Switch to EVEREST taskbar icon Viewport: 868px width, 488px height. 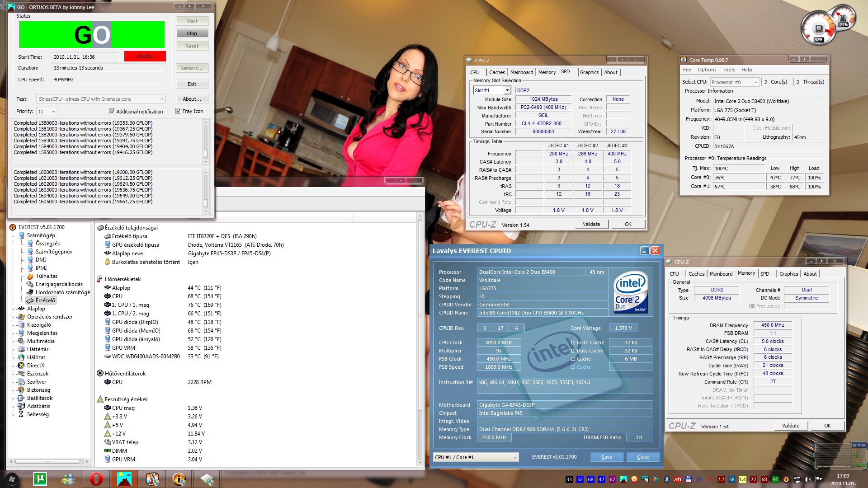coord(179,479)
